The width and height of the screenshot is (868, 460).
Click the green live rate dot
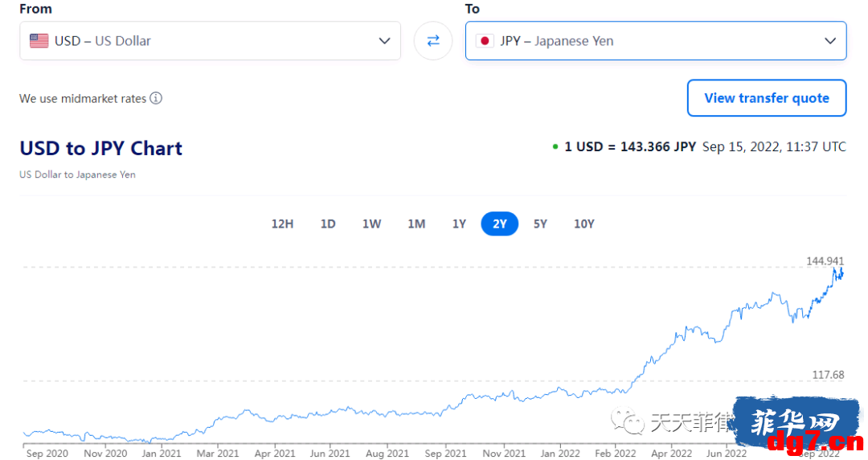(x=555, y=147)
